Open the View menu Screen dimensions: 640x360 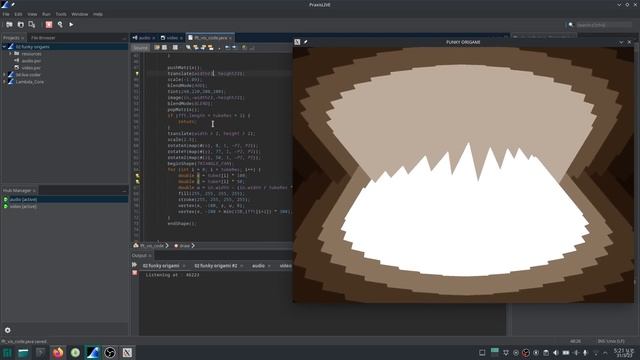[x=32, y=14]
